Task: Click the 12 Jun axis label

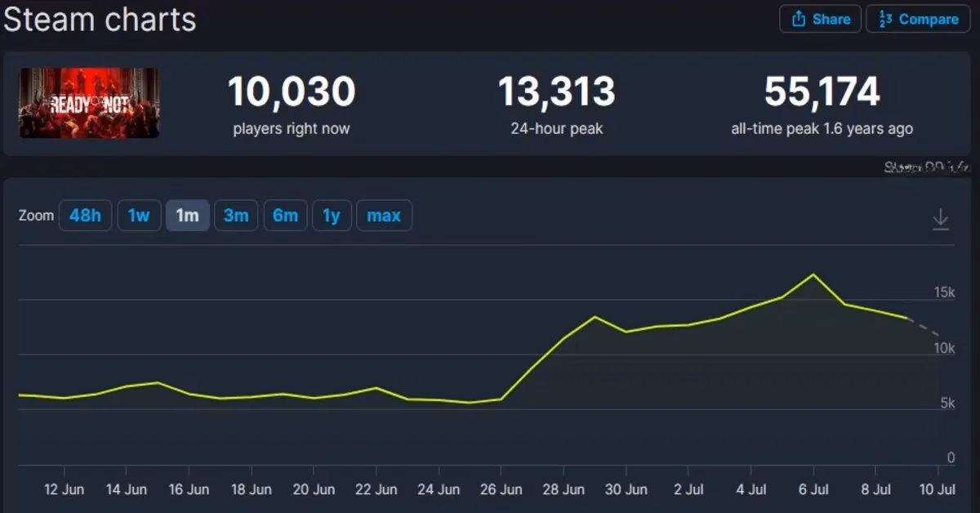Action: click(x=65, y=489)
